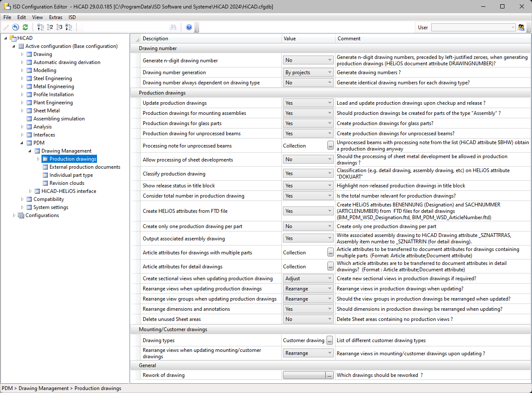Expand the Configurations tree node
This screenshot has width=532, height=393.
click(14, 215)
